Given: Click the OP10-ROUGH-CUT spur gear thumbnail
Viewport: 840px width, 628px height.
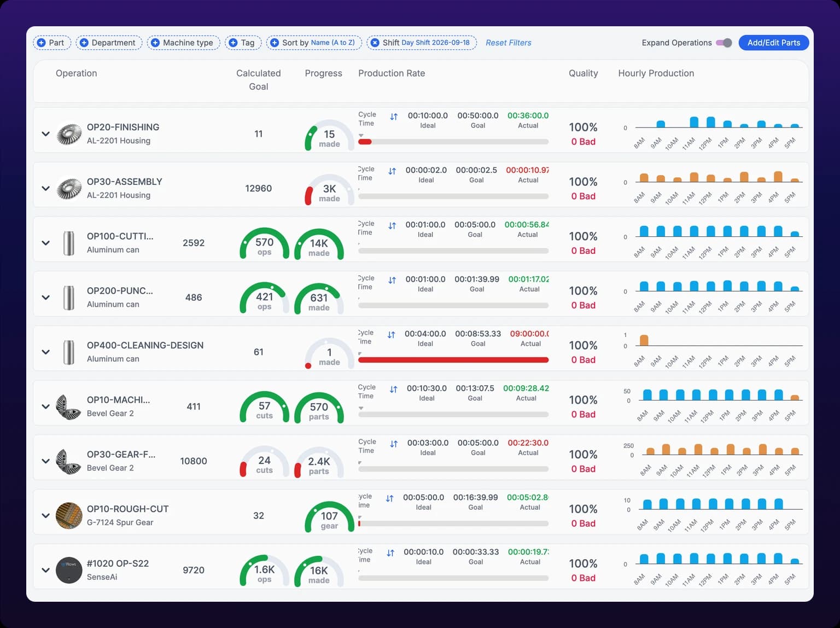Looking at the screenshot, I should point(69,515).
